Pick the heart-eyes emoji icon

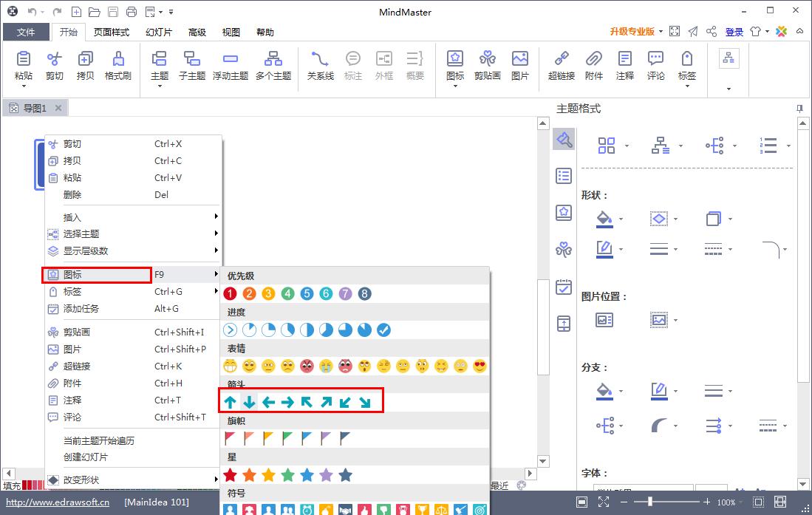(480, 366)
